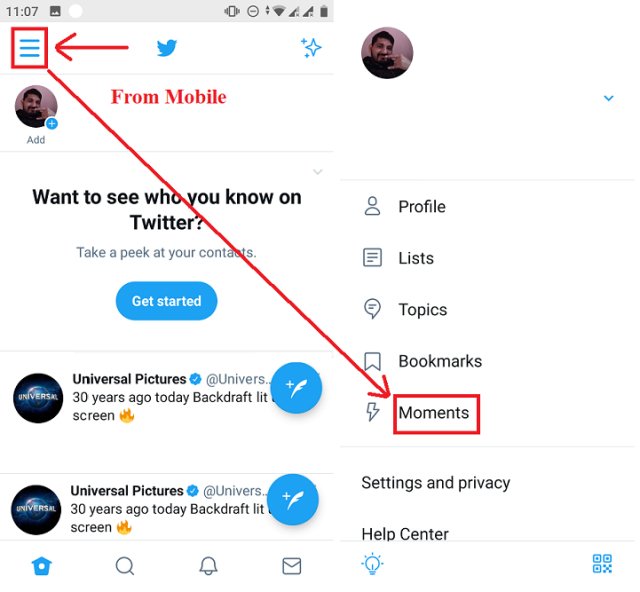
Task: Tap the QR code icon
Action: click(x=602, y=563)
